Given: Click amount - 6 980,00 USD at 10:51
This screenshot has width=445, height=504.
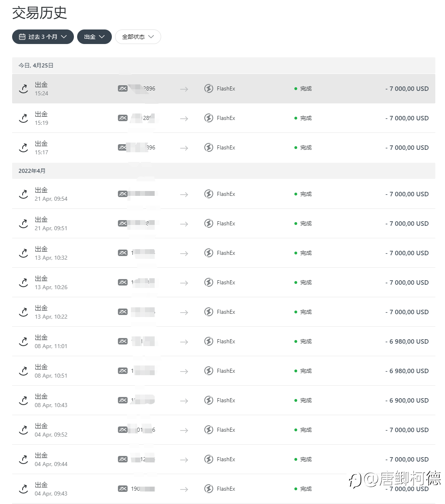Looking at the screenshot, I should tap(407, 371).
